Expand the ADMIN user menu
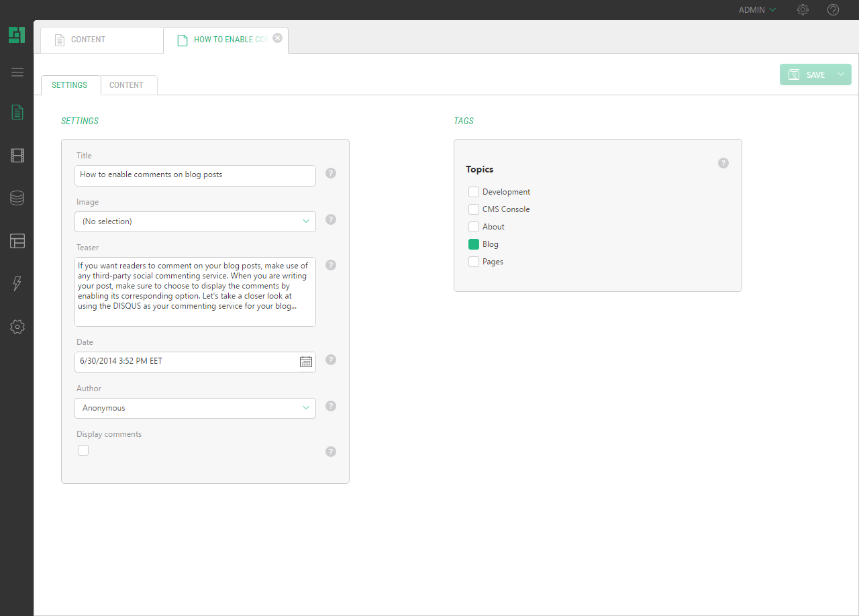Screen dimensions: 859x616 [x=757, y=10]
